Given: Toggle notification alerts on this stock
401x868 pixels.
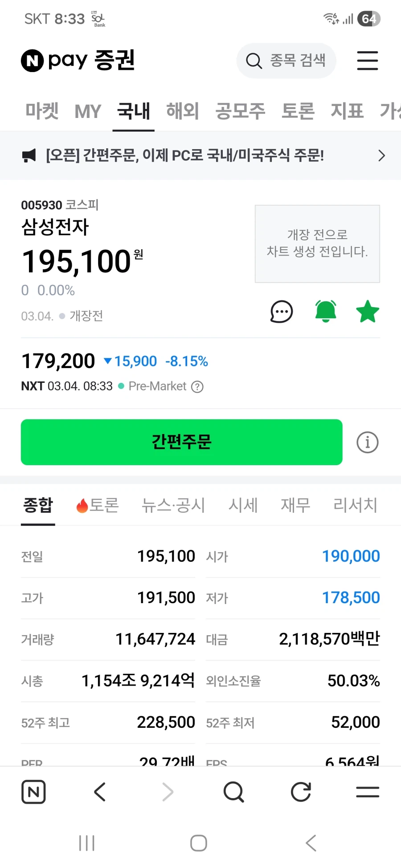Looking at the screenshot, I should (325, 312).
